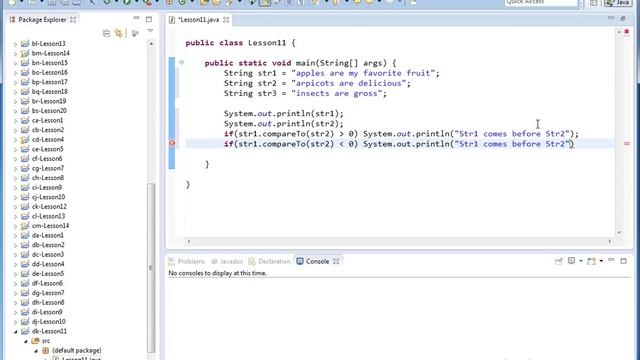Expand the da-Lesson1 project

(x=16, y=236)
